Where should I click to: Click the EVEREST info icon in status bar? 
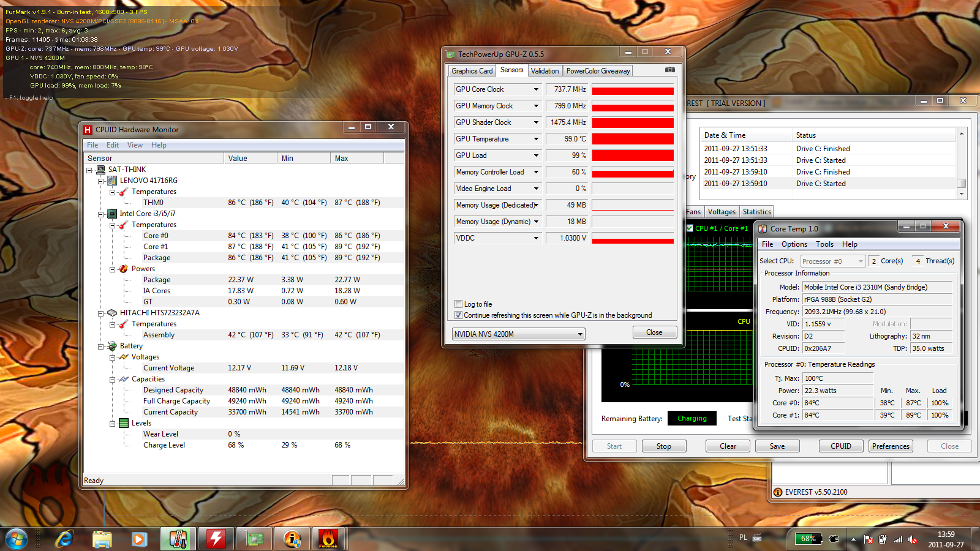coord(778,492)
